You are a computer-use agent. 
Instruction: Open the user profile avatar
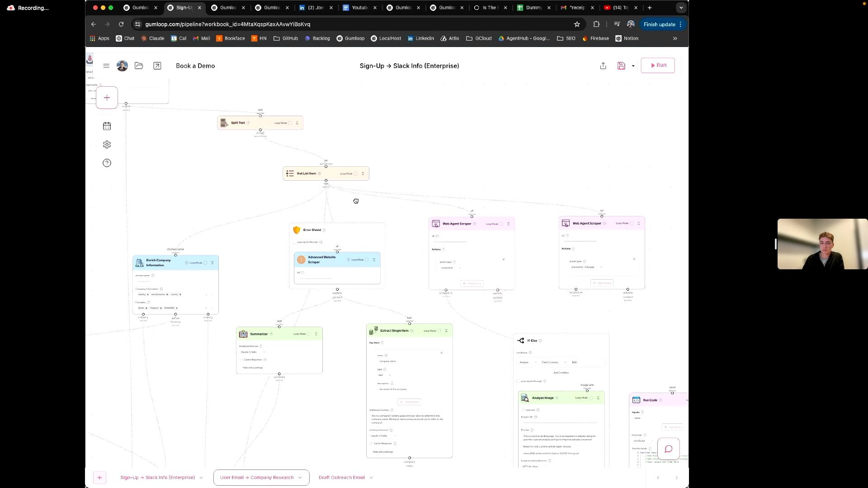tap(122, 66)
